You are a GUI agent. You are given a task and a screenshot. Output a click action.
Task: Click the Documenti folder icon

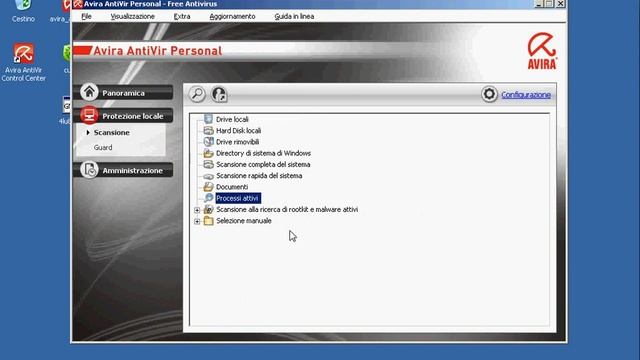[208, 187]
